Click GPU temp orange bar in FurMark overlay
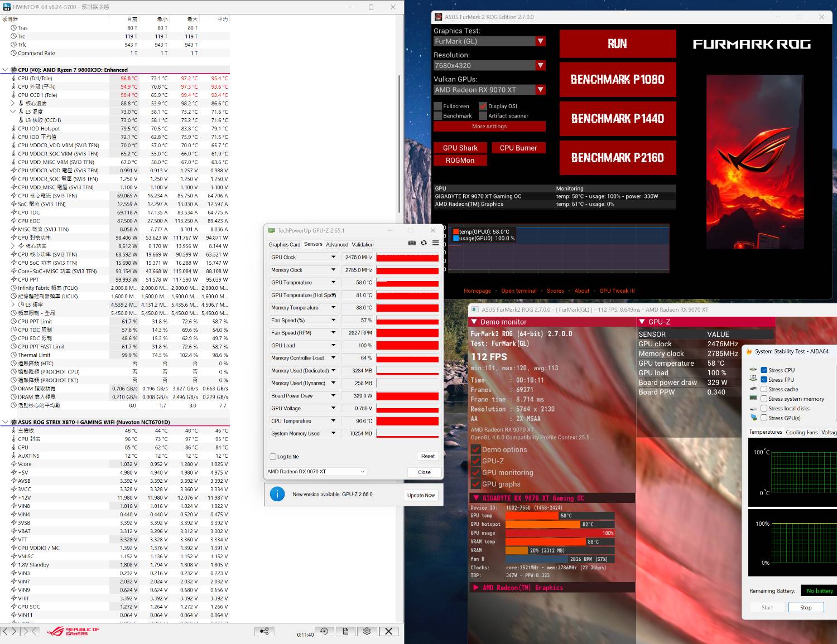The height and width of the screenshot is (644, 837). [x=532, y=516]
